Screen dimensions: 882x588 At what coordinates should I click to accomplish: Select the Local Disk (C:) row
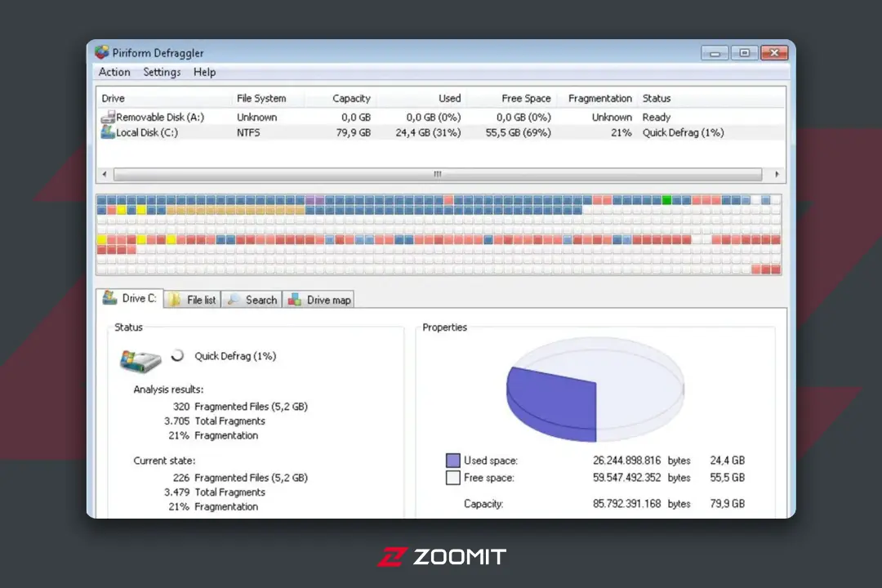point(440,132)
